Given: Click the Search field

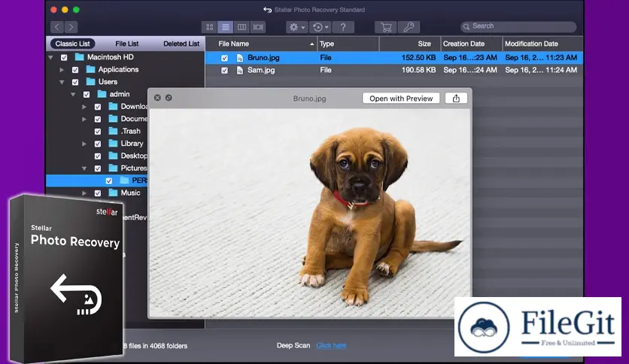Looking at the screenshot, I should click(x=518, y=26).
